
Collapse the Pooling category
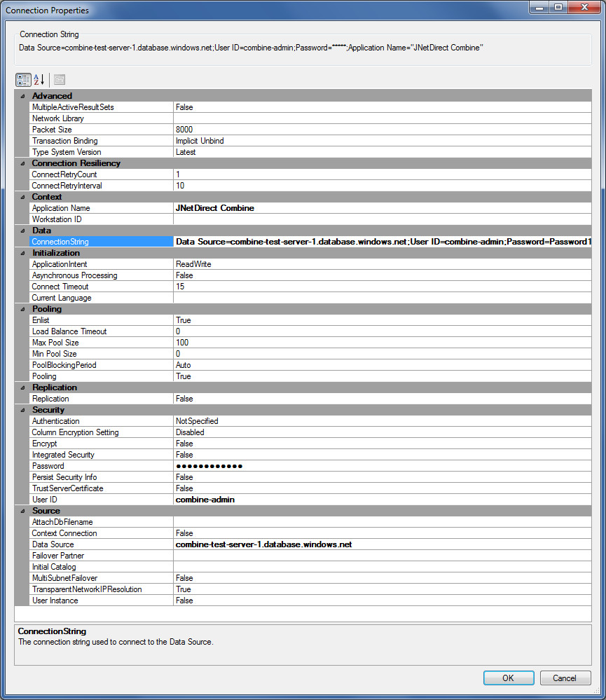22,309
